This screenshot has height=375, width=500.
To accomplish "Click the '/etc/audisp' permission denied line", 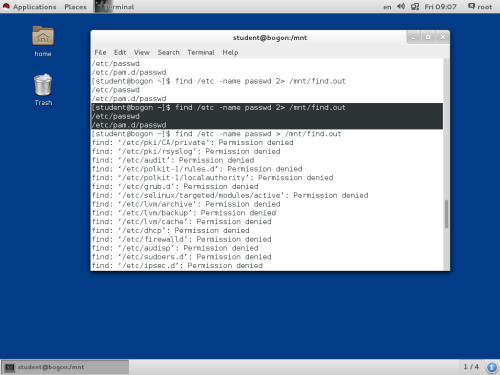I will click(175, 248).
